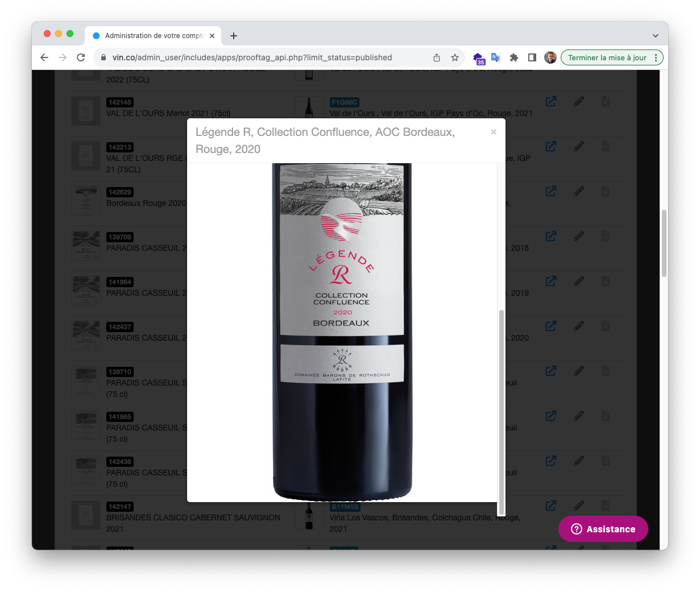Click the 142145 code badge

point(120,102)
